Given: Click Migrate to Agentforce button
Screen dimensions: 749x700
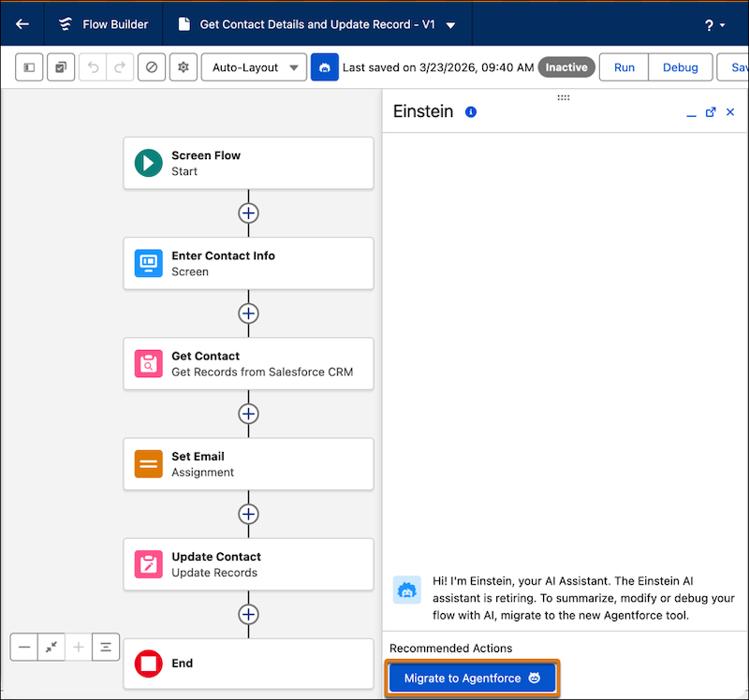Looking at the screenshot, I should pos(472,678).
